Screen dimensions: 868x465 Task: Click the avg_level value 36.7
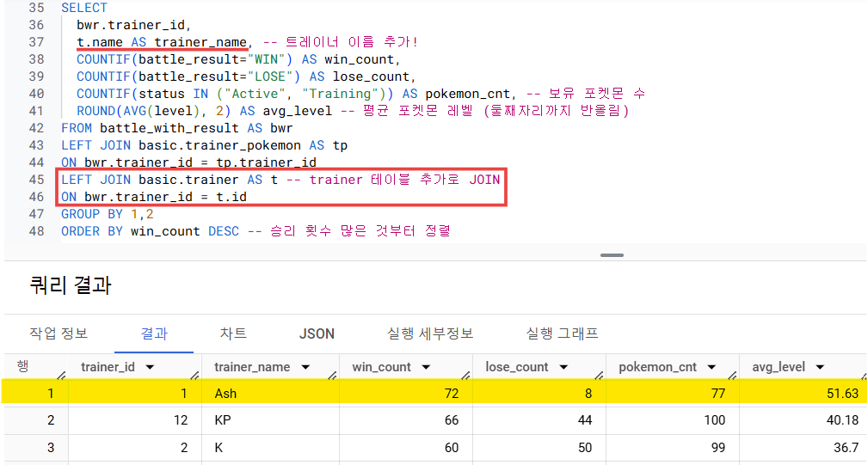click(846, 447)
